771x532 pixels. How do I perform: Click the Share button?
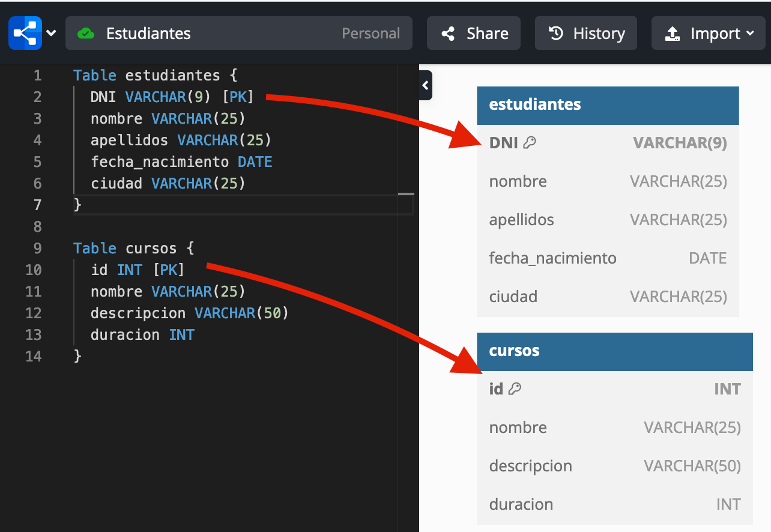[474, 34]
